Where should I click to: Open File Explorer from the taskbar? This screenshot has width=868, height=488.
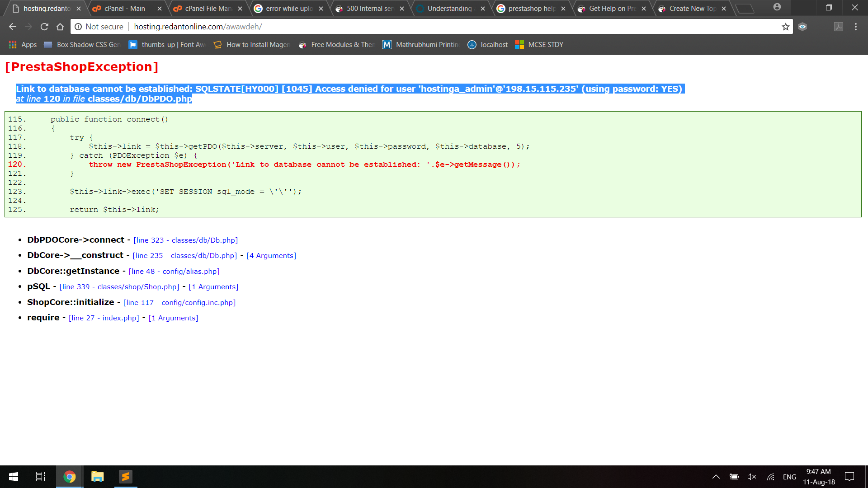coord(97,477)
